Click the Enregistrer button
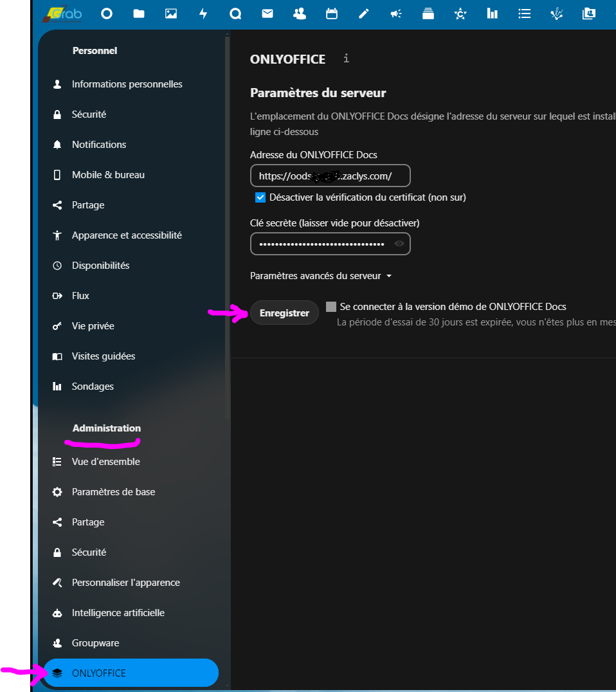The height and width of the screenshot is (692, 616). (284, 313)
